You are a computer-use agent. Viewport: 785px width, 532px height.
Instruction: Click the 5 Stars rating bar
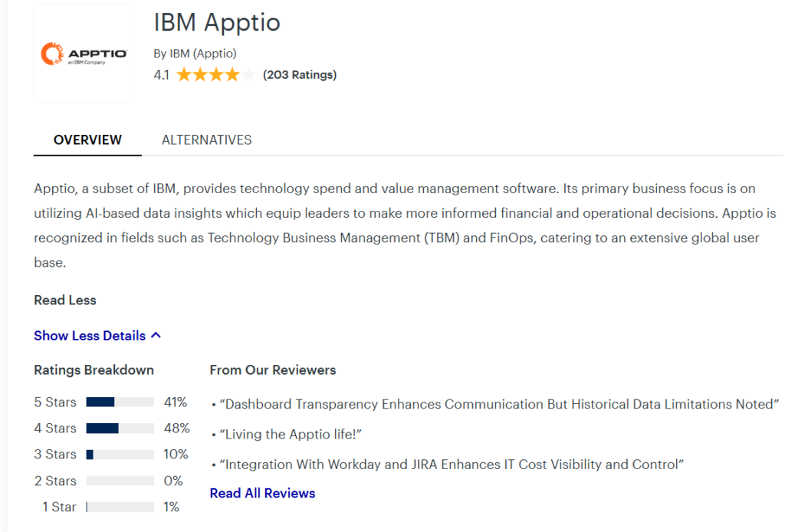tap(120, 402)
